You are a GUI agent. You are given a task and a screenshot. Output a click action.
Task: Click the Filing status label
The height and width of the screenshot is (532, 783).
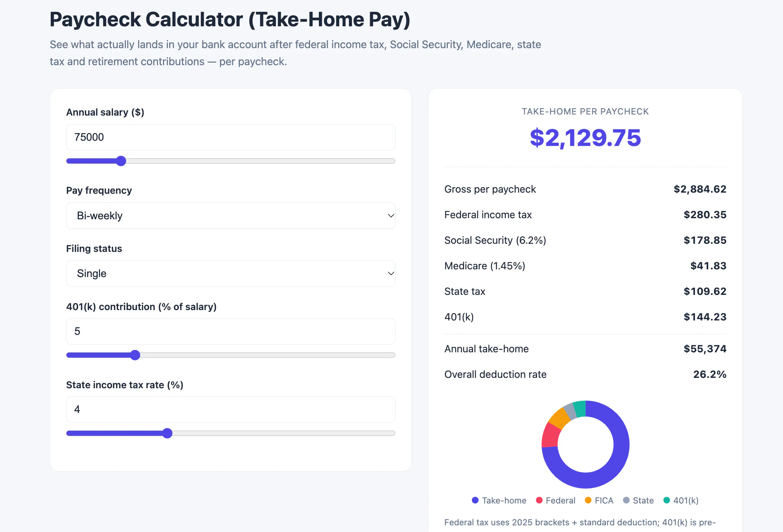tap(94, 249)
